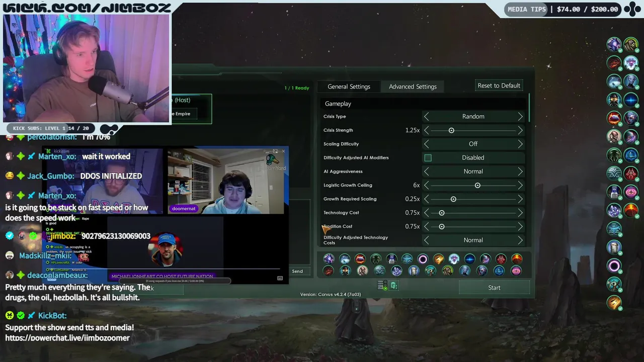Click the teal winged insignia DLC icon in bottom row
The image size is (644, 362).
pos(379,270)
